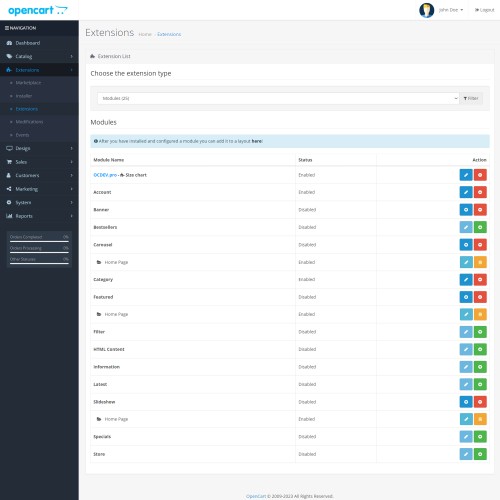The height and width of the screenshot is (500, 500).
Task: Click the Bestsellers module name
Action: point(105,227)
